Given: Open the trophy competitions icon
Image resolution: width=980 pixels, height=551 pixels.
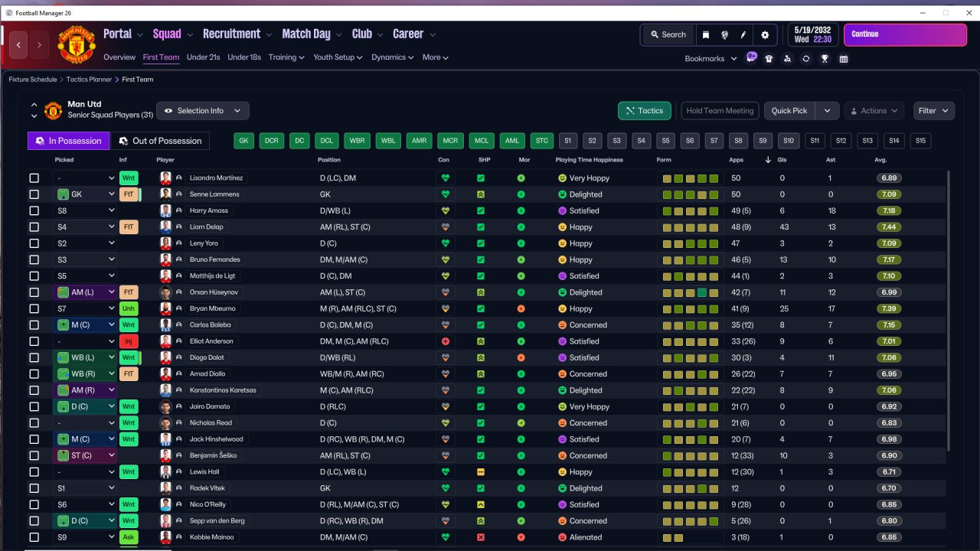Looking at the screenshot, I should tap(825, 58).
